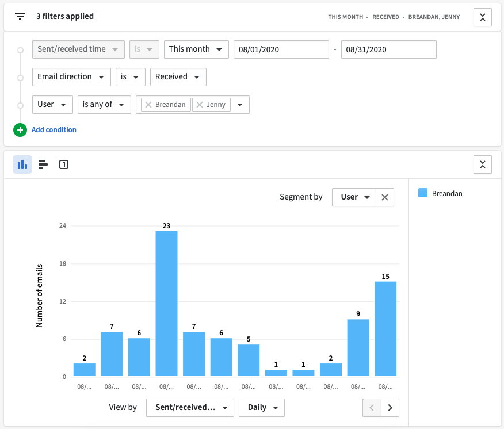Go to next chart page
The width and height of the screenshot is (504, 429).
pyautogui.click(x=390, y=408)
